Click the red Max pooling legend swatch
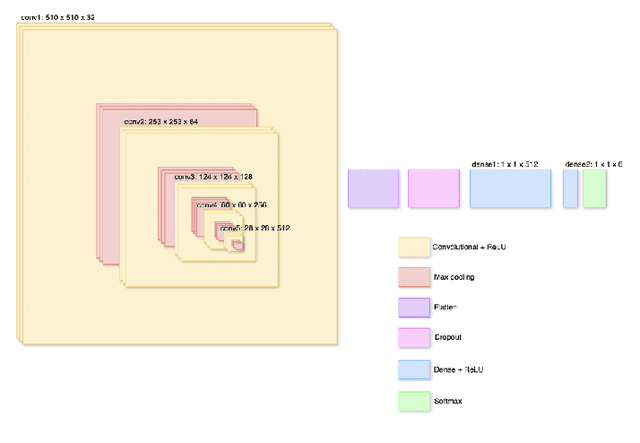The height and width of the screenshot is (443, 640). pos(412,277)
